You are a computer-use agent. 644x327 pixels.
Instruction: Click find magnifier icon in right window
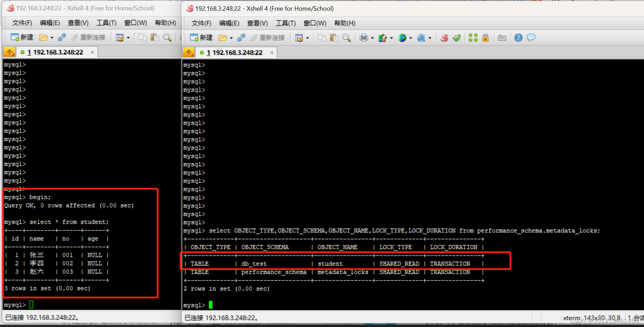(x=347, y=38)
